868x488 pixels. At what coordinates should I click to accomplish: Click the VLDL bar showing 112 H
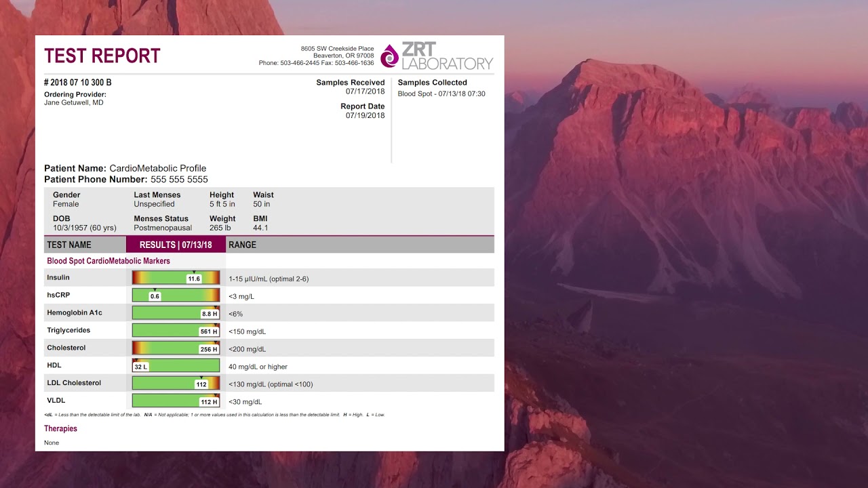point(176,401)
